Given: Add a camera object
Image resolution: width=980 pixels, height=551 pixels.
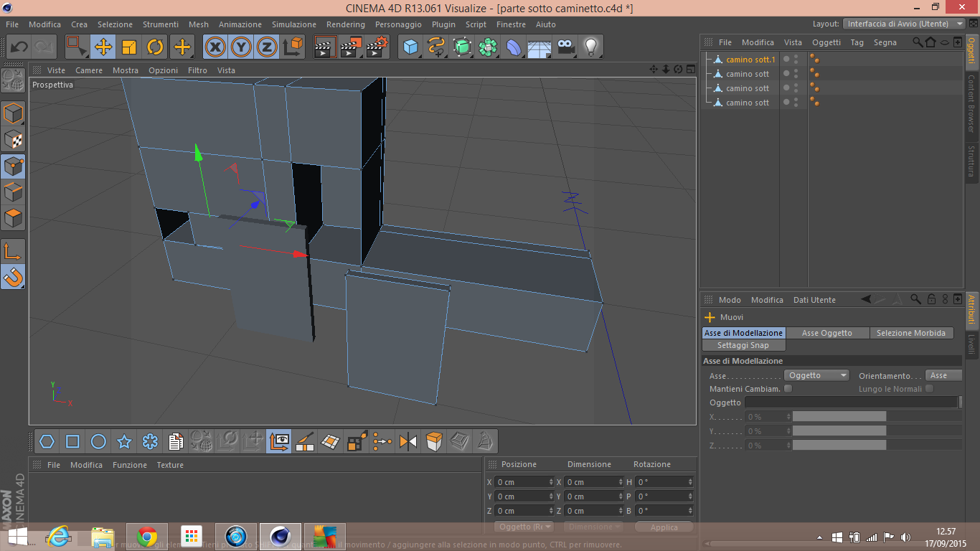Looking at the screenshot, I should (x=566, y=47).
